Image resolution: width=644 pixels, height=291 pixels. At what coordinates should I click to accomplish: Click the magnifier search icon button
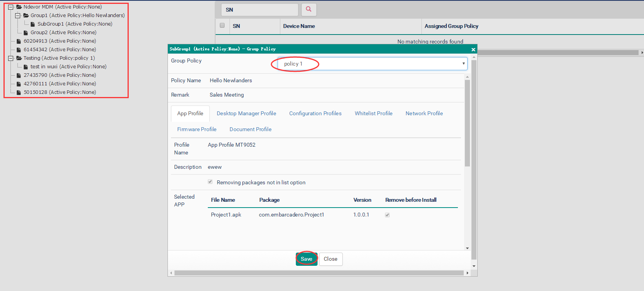[309, 9]
